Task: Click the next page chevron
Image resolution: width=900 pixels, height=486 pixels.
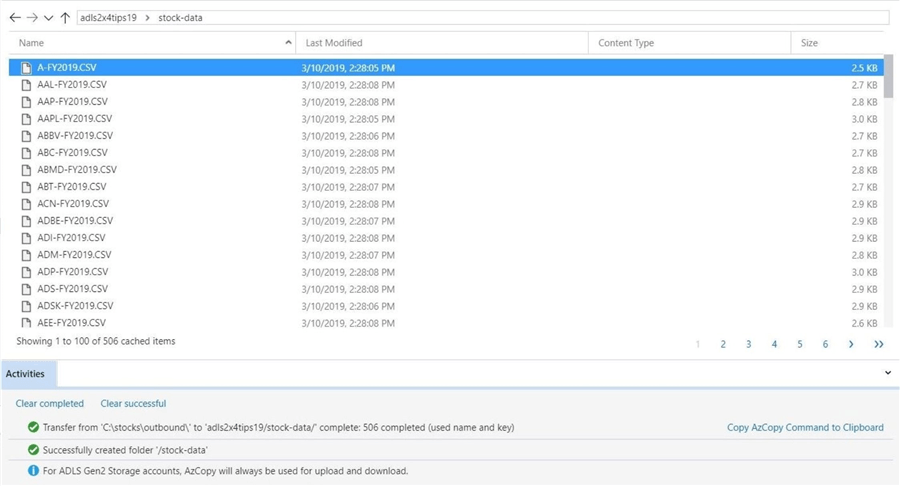Action: [x=851, y=344]
